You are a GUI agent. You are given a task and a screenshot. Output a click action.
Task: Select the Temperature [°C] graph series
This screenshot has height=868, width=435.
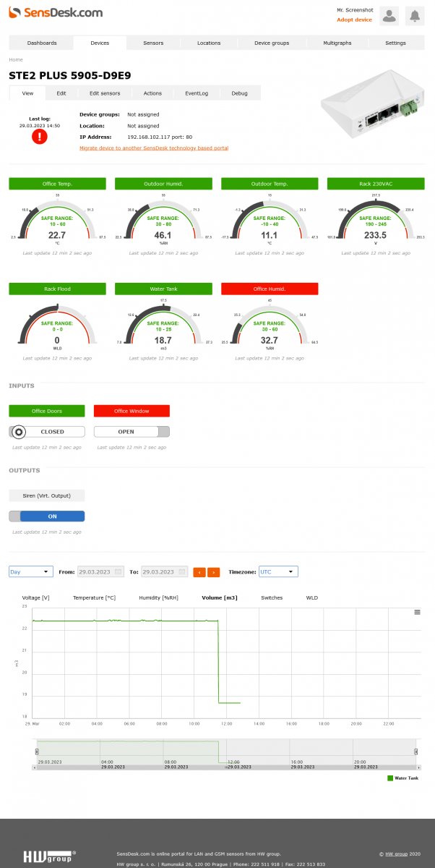pos(94,597)
